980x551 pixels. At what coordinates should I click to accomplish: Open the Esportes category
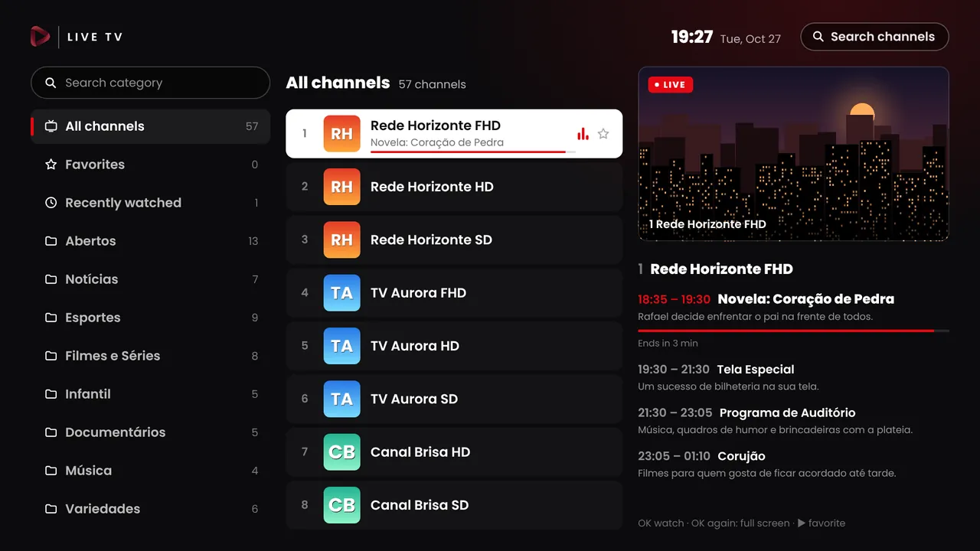(150, 318)
